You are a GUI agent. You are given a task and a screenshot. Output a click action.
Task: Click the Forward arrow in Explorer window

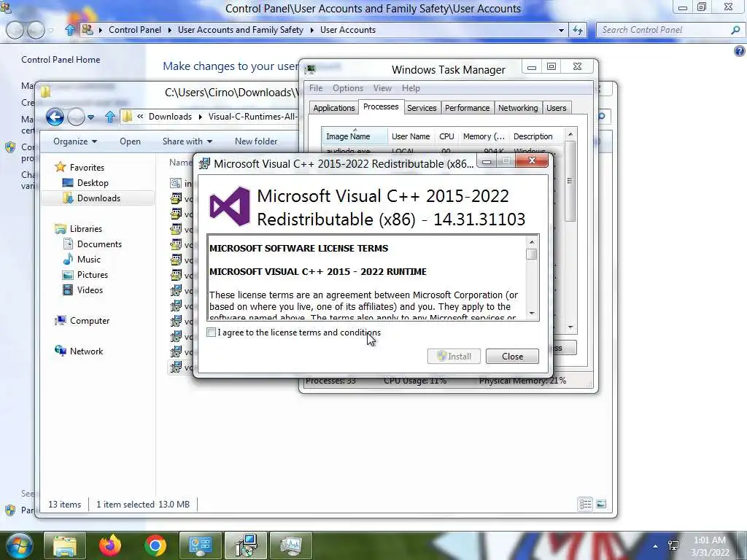(76, 117)
